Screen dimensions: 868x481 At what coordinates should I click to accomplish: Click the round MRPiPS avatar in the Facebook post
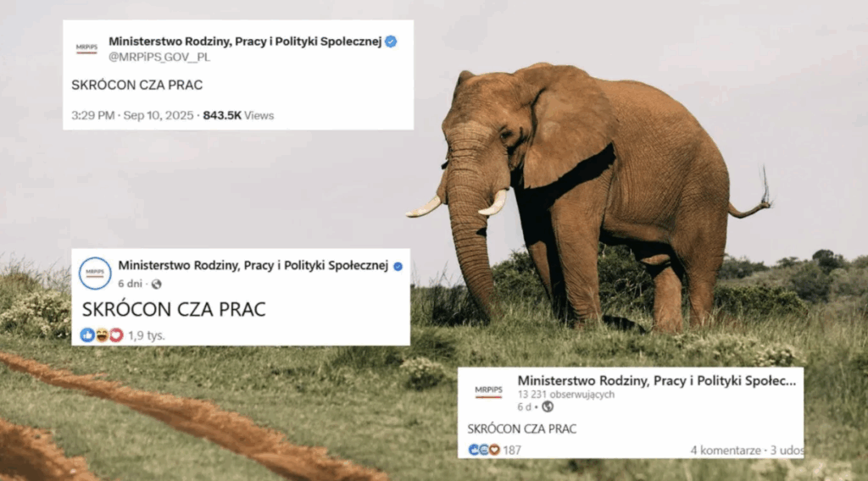pos(95,274)
